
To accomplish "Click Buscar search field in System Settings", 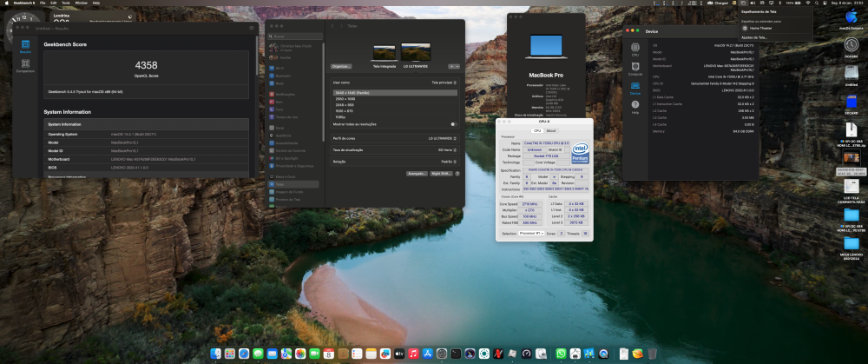I will 294,36.
